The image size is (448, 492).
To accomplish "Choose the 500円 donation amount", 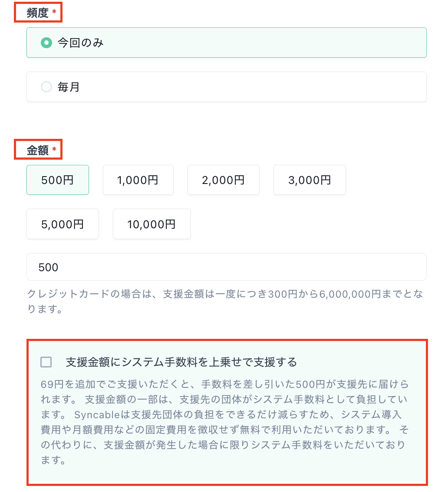I will pyautogui.click(x=57, y=180).
